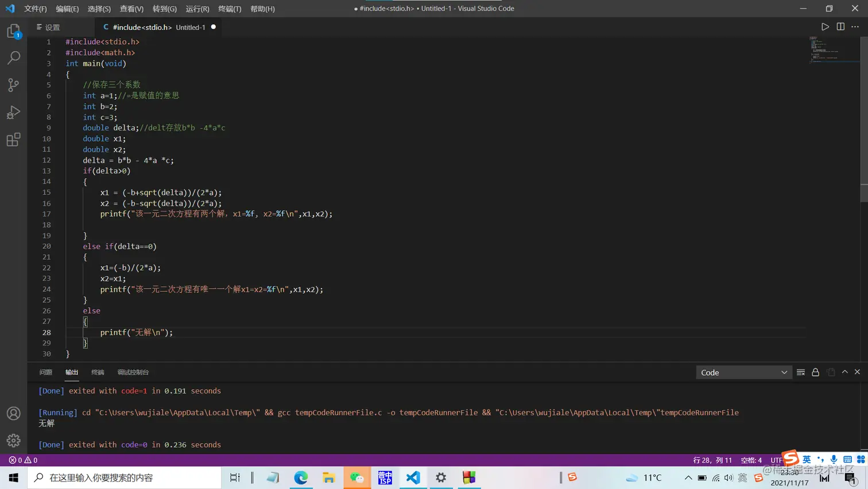Click line number 28 in gutter

point(46,332)
